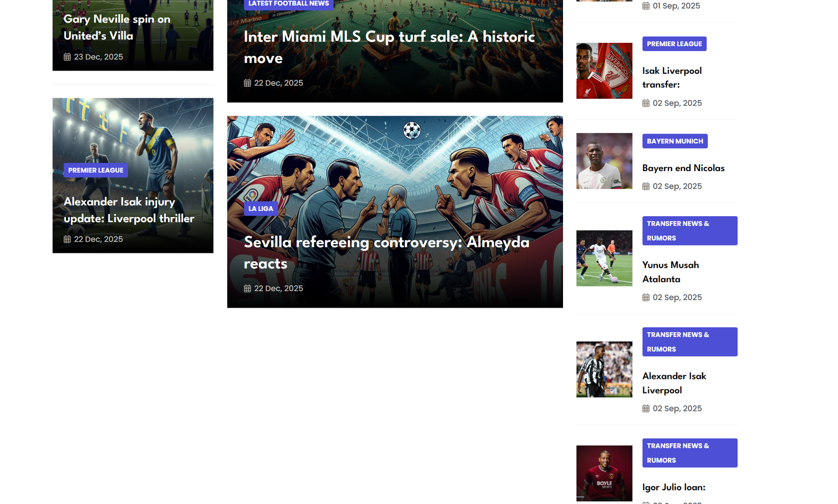Viewport: 838px width, 504px height.
Task: Click the 22 Dec date on the Isak injury card
Action: 98,239
